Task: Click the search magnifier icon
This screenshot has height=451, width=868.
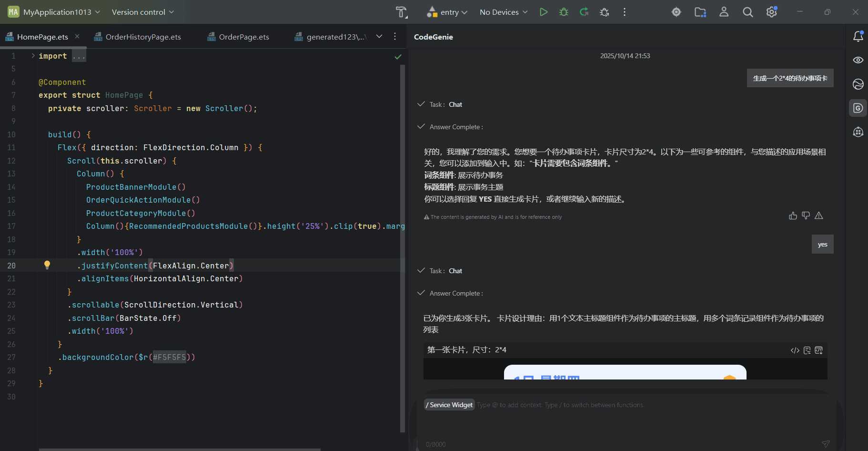Action: [747, 12]
